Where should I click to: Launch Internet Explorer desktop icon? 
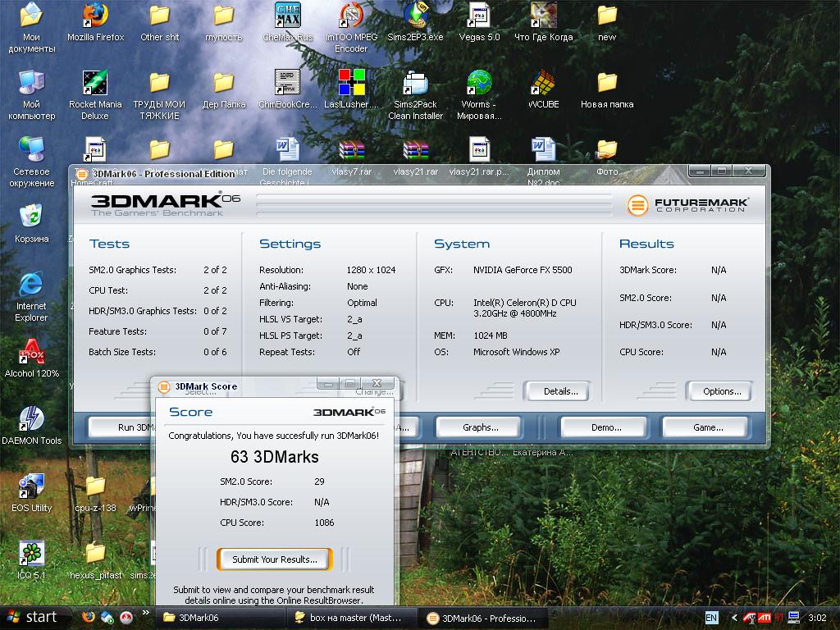[31, 297]
